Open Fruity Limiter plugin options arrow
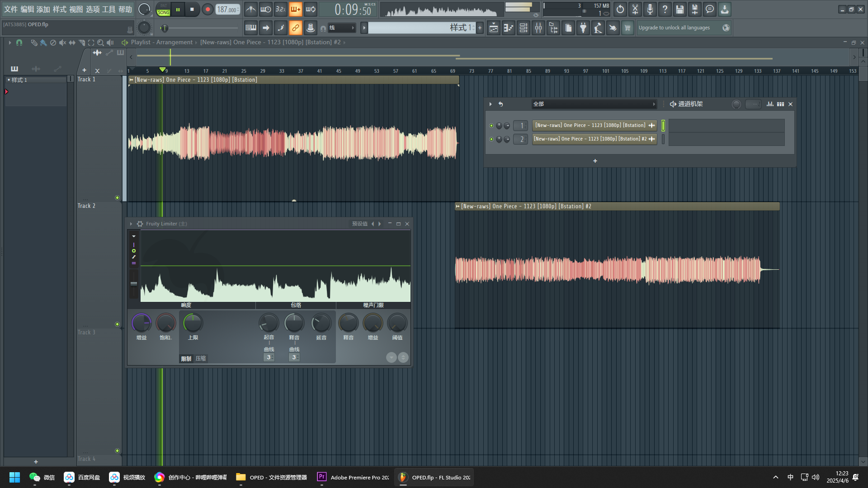The width and height of the screenshot is (868, 488). (x=131, y=224)
